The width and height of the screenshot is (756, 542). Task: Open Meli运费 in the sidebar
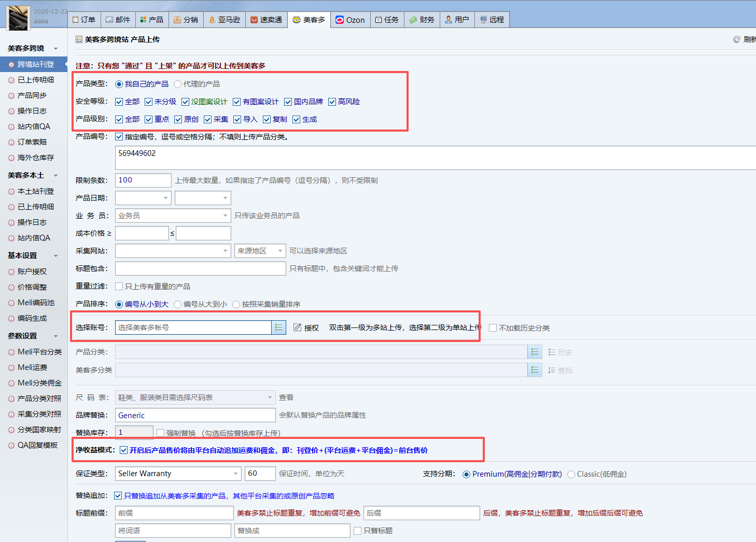pos(32,367)
